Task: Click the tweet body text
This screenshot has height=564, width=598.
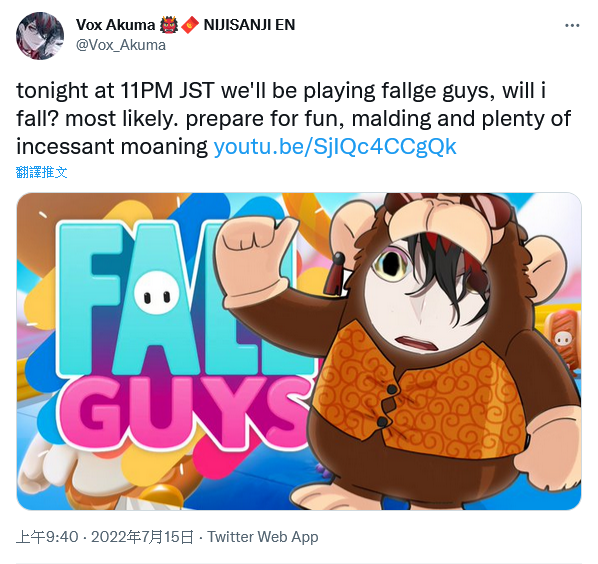Action: click(293, 119)
